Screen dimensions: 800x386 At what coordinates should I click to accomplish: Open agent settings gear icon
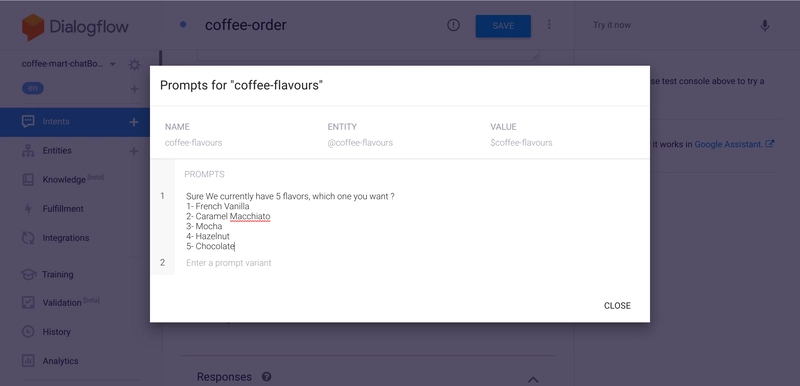click(134, 65)
